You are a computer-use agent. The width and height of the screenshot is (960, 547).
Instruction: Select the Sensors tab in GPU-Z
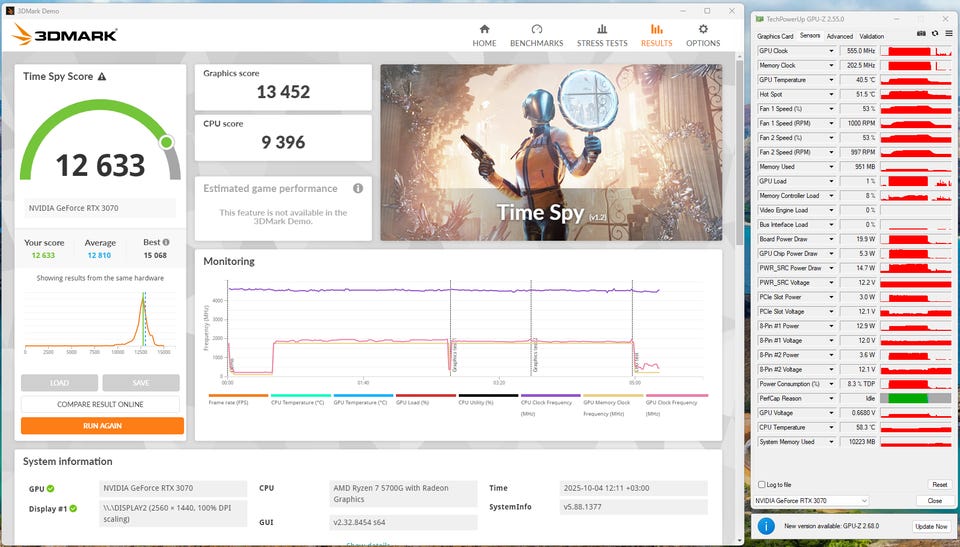coord(809,36)
